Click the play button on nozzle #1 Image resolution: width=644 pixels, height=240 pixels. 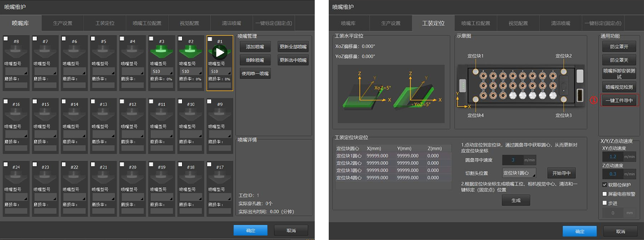coord(220,52)
